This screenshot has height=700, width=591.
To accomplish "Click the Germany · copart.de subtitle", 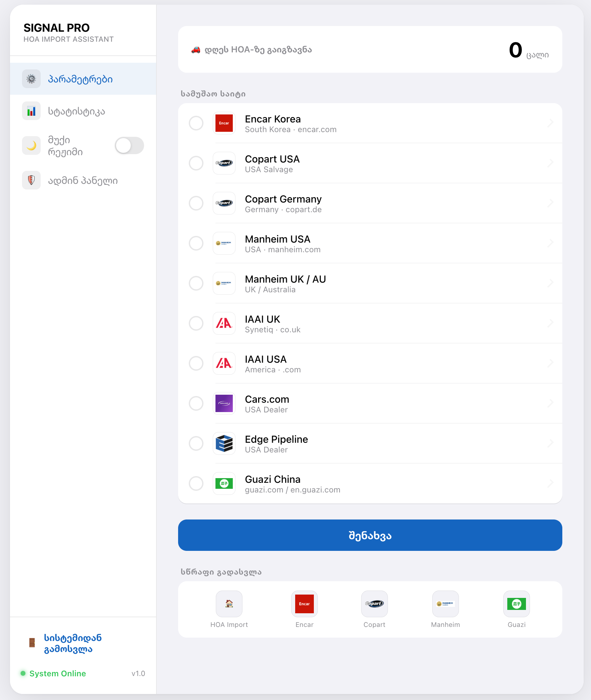I will 283,210.
